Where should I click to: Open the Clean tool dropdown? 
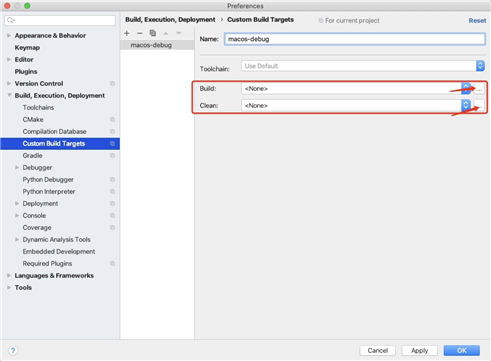point(356,105)
